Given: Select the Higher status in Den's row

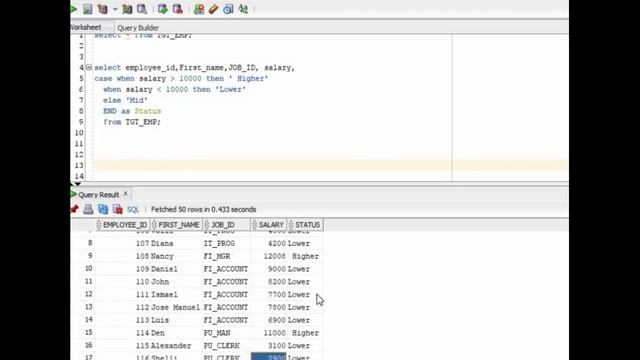Looking at the screenshot, I should (305, 333).
